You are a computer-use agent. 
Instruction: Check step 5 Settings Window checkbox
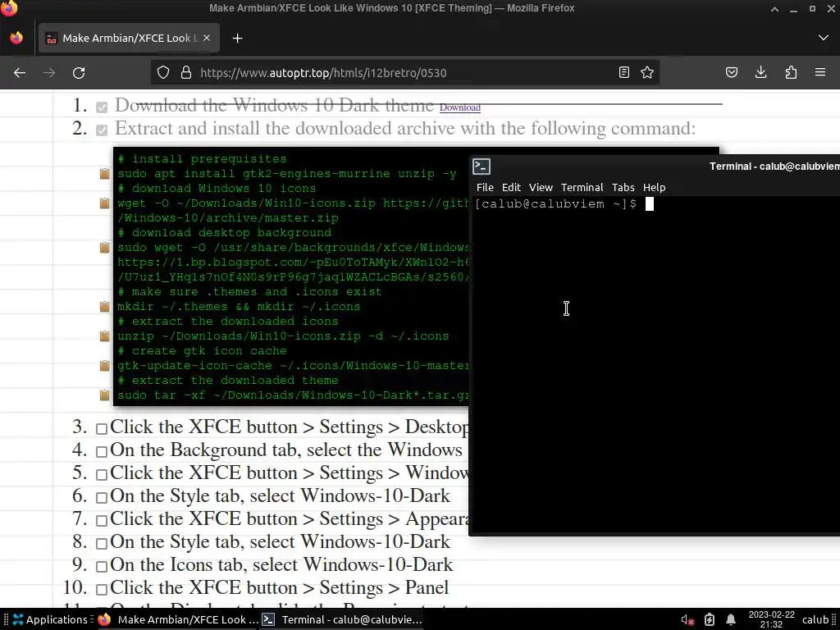[102, 475]
